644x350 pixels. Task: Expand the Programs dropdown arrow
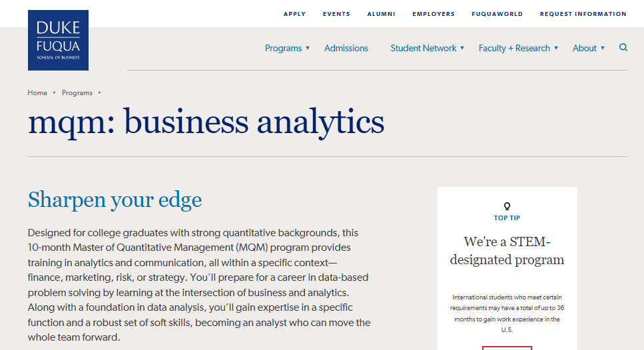pyautogui.click(x=307, y=48)
